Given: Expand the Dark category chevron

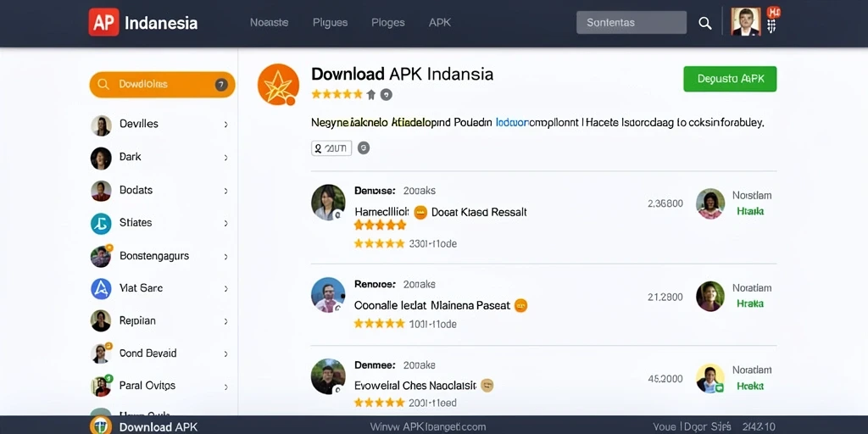Looking at the screenshot, I should (225, 158).
